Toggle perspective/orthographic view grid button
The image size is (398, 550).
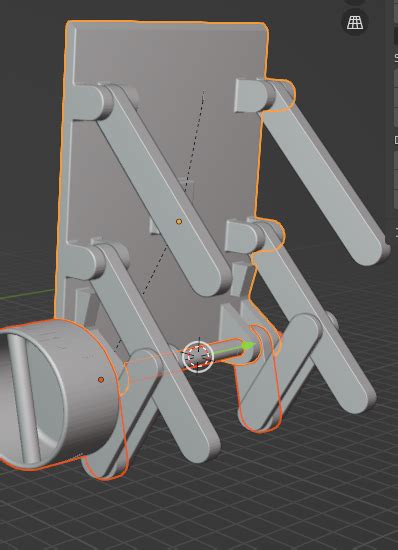[355, 23]
